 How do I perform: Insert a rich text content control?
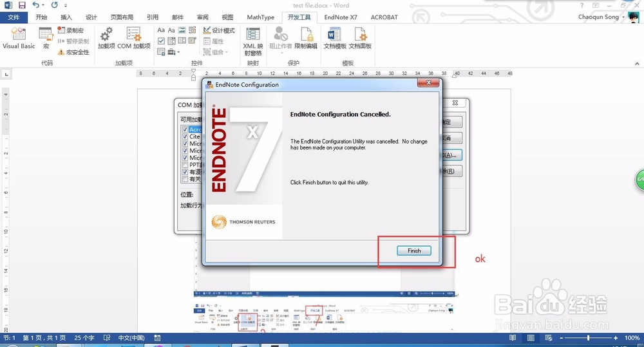point(161,30)
